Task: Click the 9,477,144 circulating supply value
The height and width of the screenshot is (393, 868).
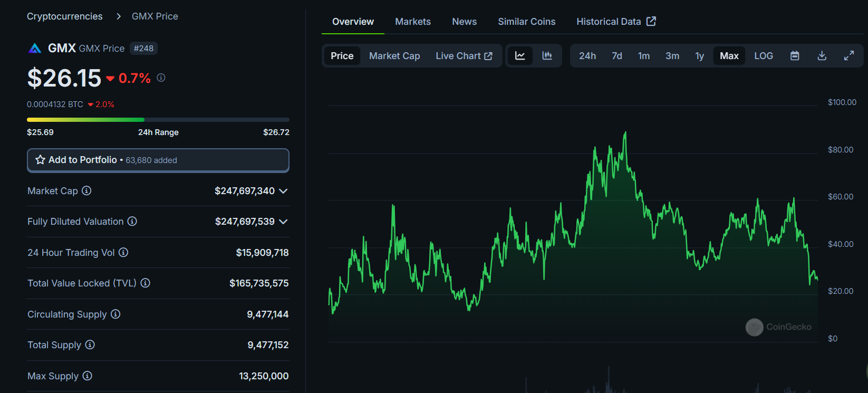Action: click(268, 314)
